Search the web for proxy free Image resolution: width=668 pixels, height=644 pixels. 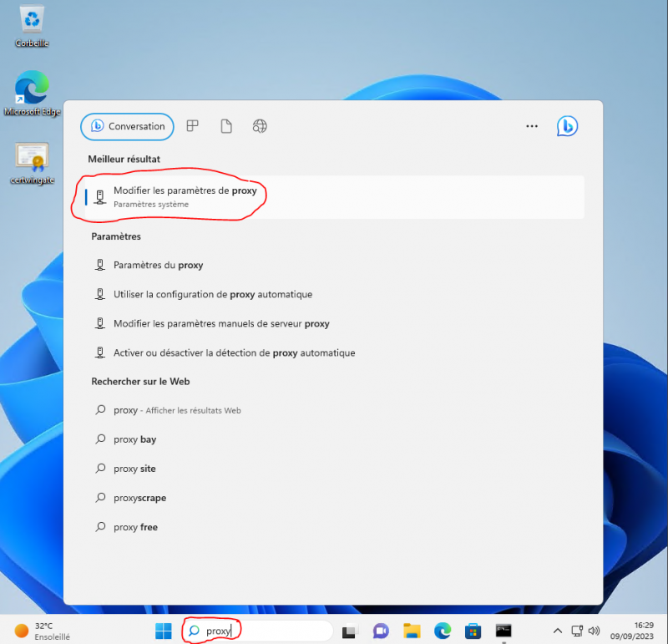pyautogui.click(x=136, y=526)
